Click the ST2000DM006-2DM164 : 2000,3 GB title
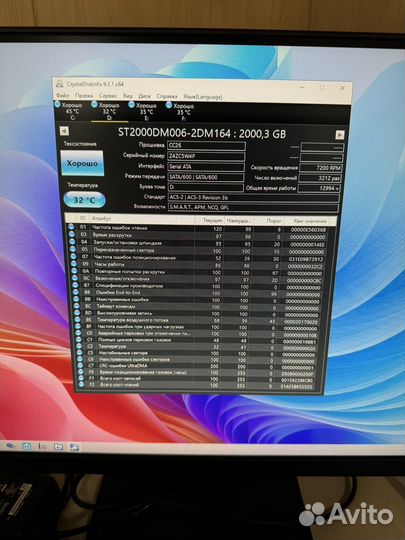Viewport: 405px width, 540px height. pyautogui.click(x=202, y=133)
